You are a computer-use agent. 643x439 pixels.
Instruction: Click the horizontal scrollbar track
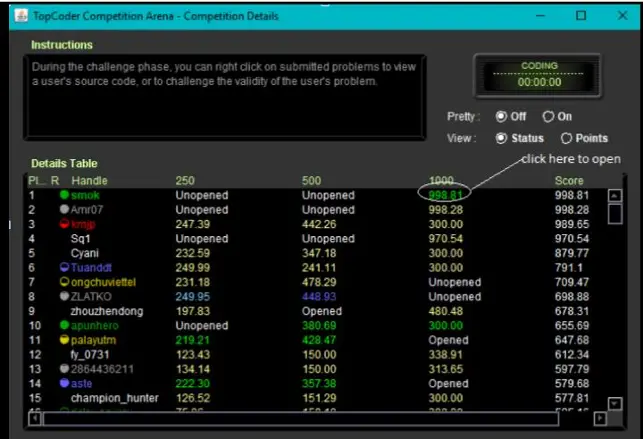pyautogui.click(x=301, y=419)
